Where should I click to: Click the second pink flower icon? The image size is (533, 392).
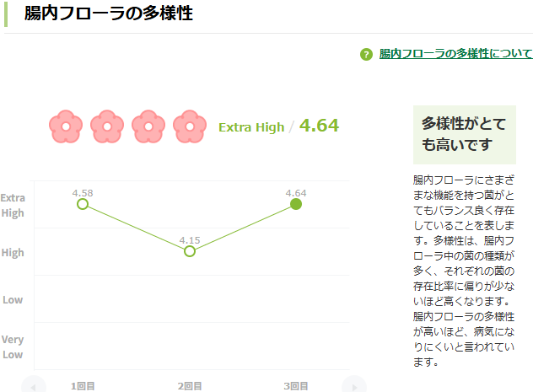[x=107, y=127]
